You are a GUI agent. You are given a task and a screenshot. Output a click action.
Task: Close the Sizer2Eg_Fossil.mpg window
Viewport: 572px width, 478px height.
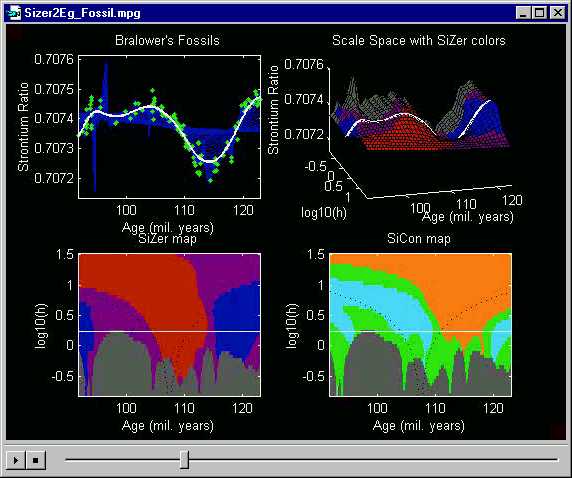coord(557,13)
